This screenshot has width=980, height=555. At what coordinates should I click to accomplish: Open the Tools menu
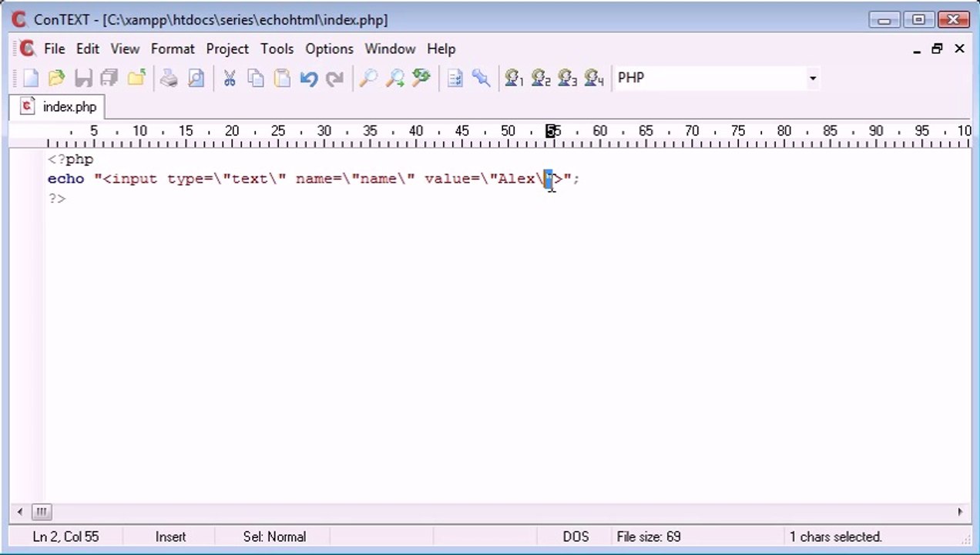(x=277, y=49)
